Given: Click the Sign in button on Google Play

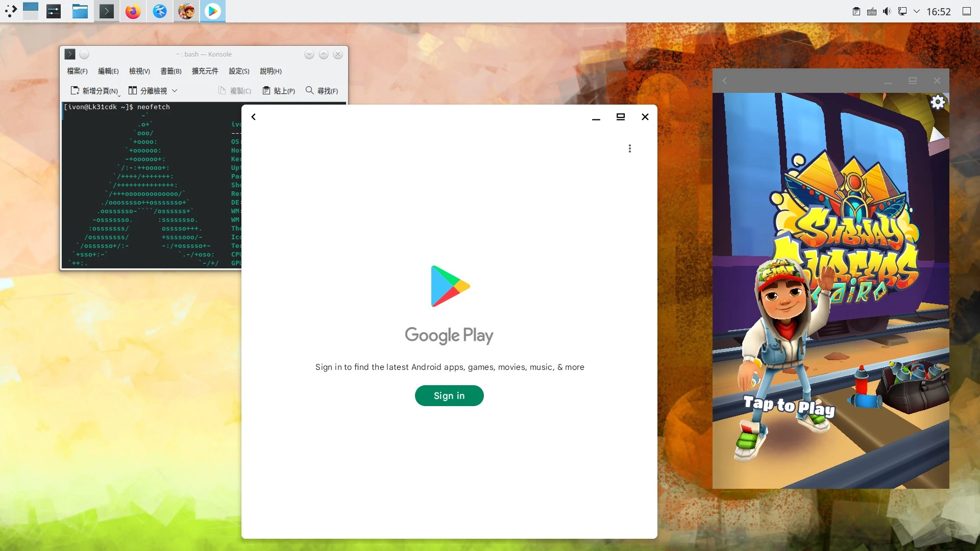Looking at the screenshot, I should coord(449,395).
